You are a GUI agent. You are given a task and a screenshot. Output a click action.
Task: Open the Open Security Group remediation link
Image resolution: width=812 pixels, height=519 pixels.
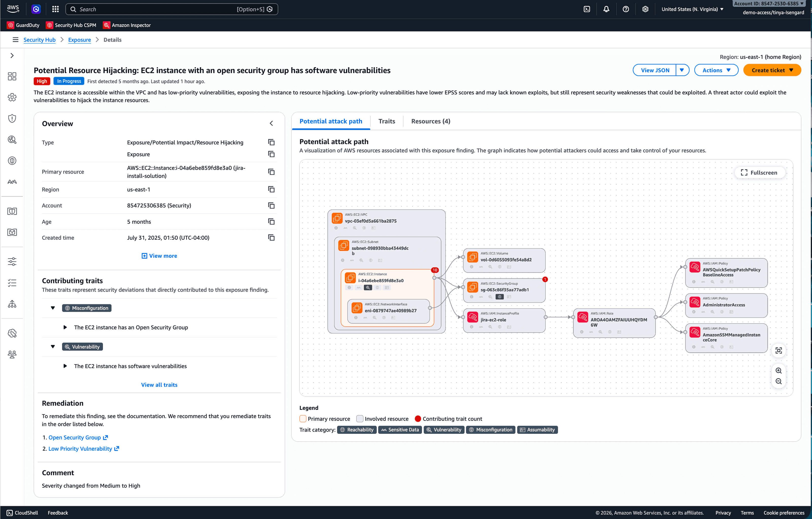78,437
